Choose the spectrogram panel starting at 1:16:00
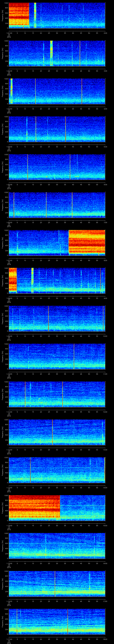114x644 pixels. [x=57, y=584]
